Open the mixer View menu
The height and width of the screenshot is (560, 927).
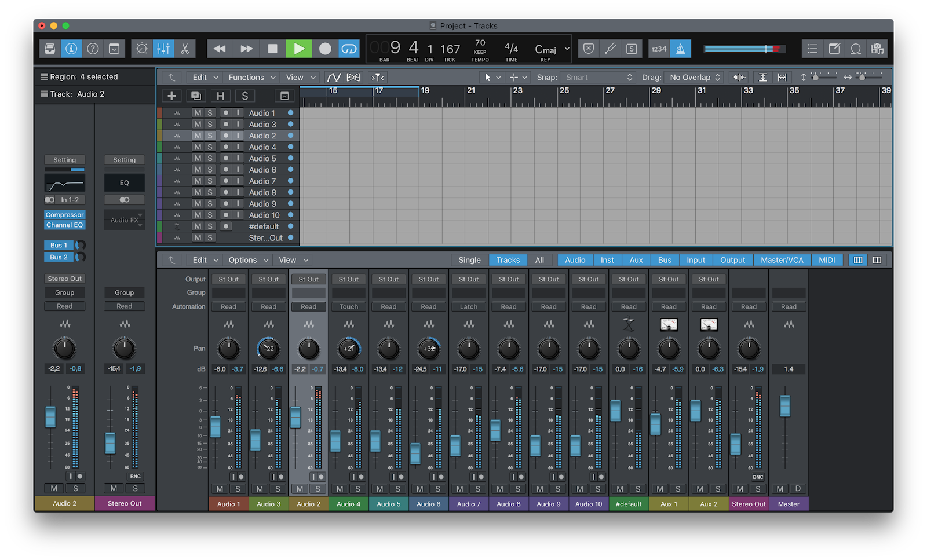293,260
